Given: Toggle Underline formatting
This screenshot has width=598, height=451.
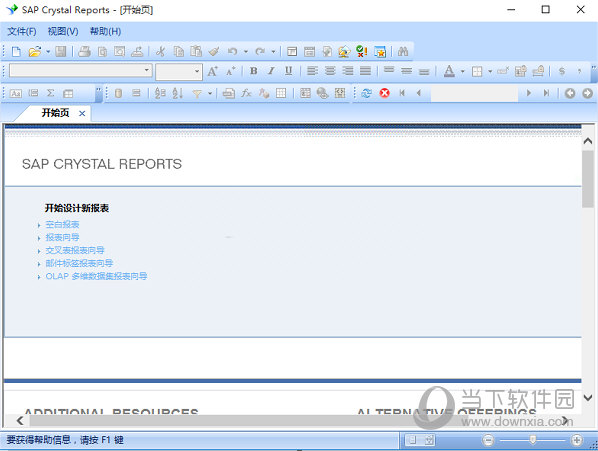Looking at the screenshot, I should [289, 71].
